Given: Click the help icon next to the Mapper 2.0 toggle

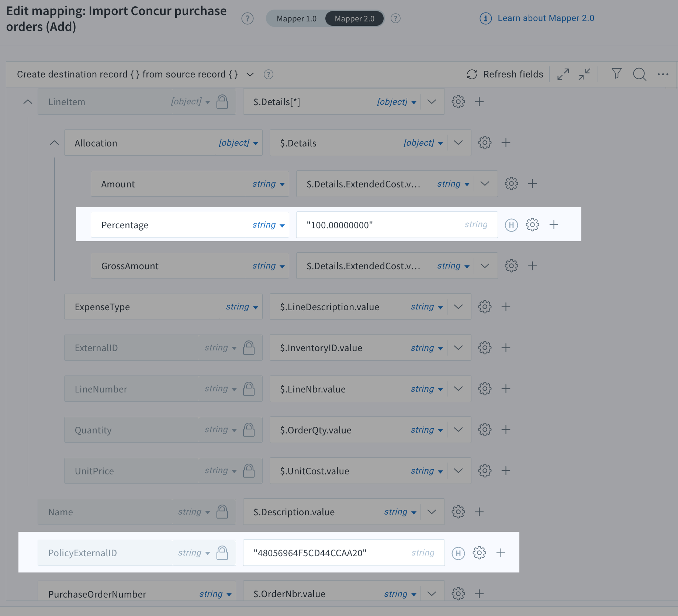Looking at the screenshot, I should 395,18.
